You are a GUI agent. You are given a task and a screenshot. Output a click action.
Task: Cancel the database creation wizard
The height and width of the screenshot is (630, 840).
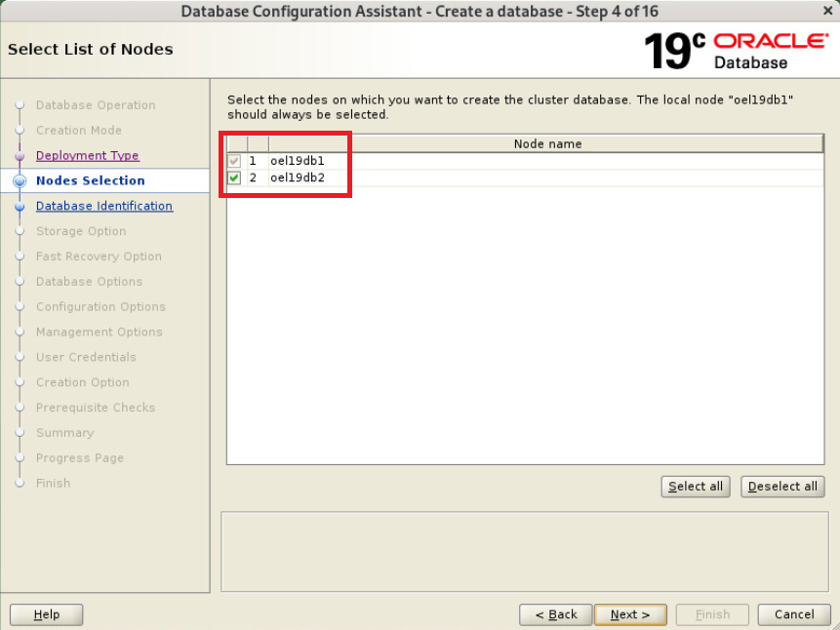coord(794,614)
